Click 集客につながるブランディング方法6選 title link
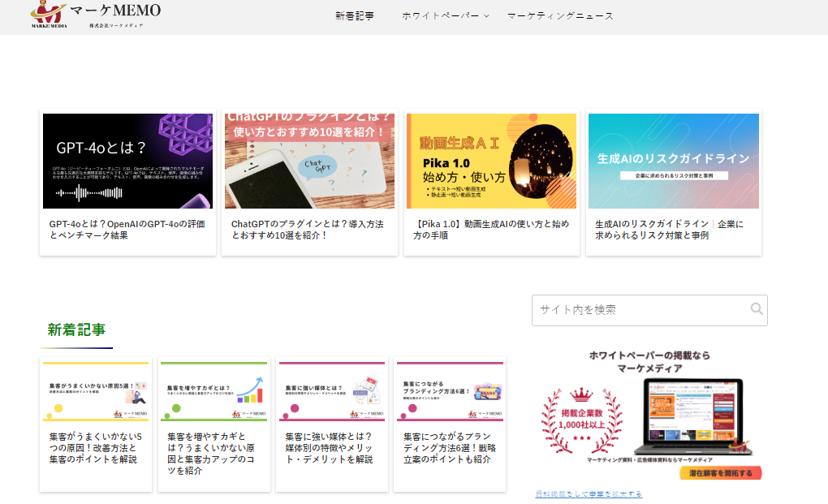 point(447,447)
